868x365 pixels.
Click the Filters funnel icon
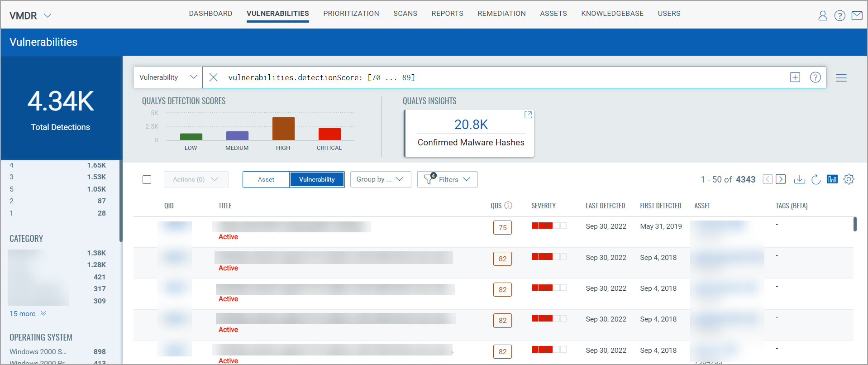[x=429, y=179]
